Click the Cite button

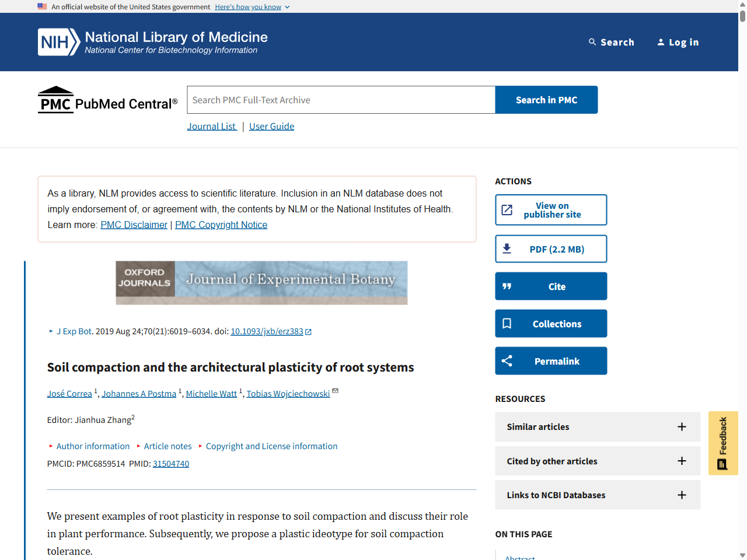pos(551,286)
